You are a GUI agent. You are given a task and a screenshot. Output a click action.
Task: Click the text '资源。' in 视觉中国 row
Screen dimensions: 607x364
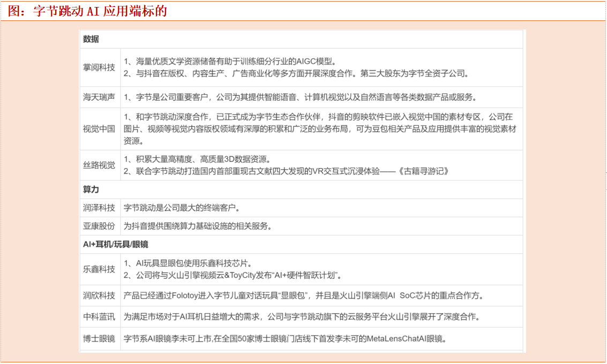(134, 141)
